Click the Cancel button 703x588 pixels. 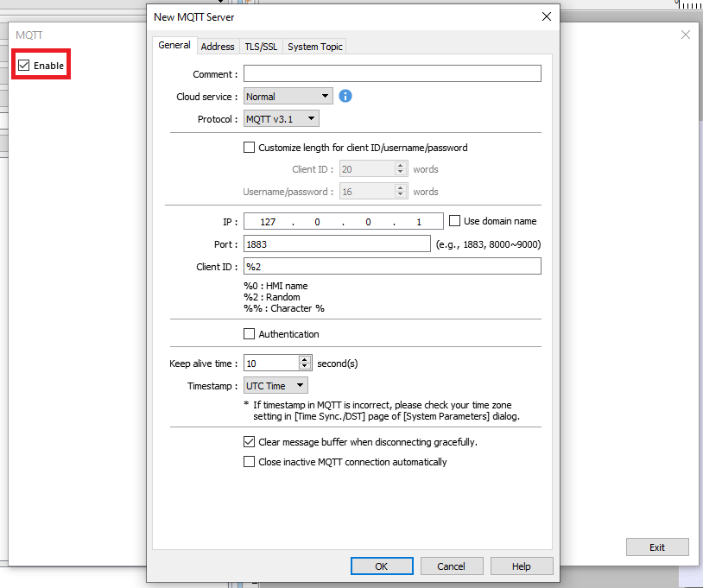(x=452, y=566)
